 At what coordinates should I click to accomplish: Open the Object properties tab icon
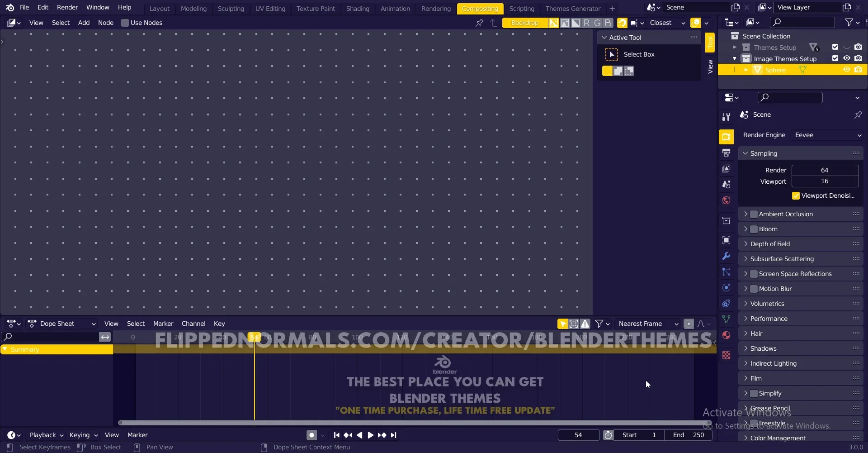point(726,240)
